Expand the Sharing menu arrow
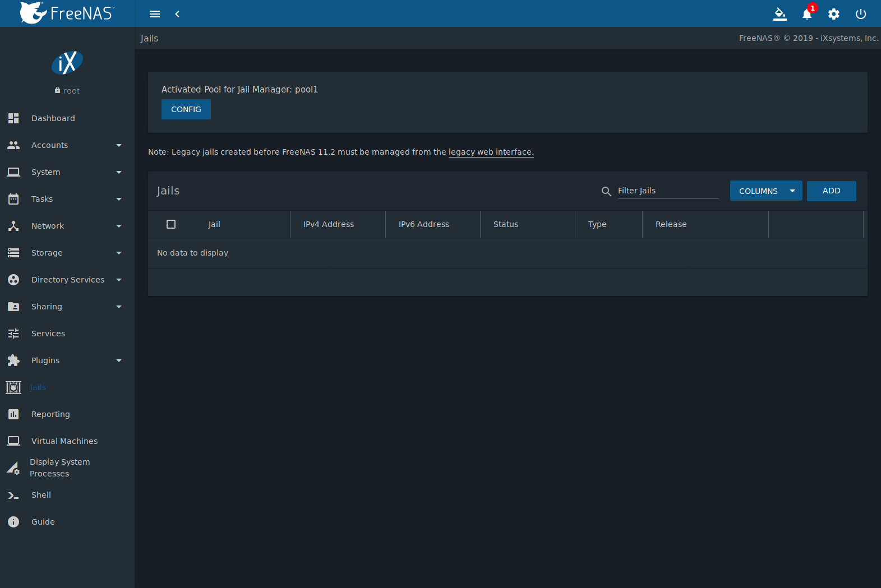This screenshot has width=881, height=588. click(119, 307)
